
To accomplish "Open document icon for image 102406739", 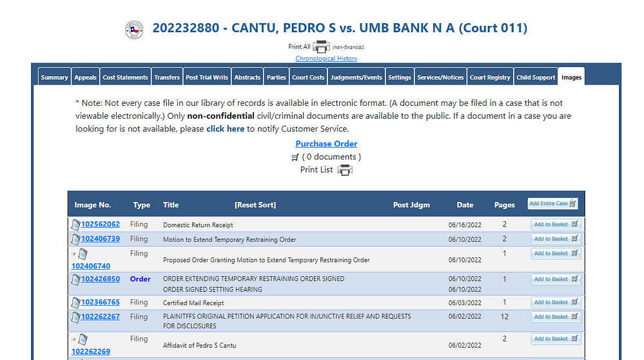I will (75, 239).
